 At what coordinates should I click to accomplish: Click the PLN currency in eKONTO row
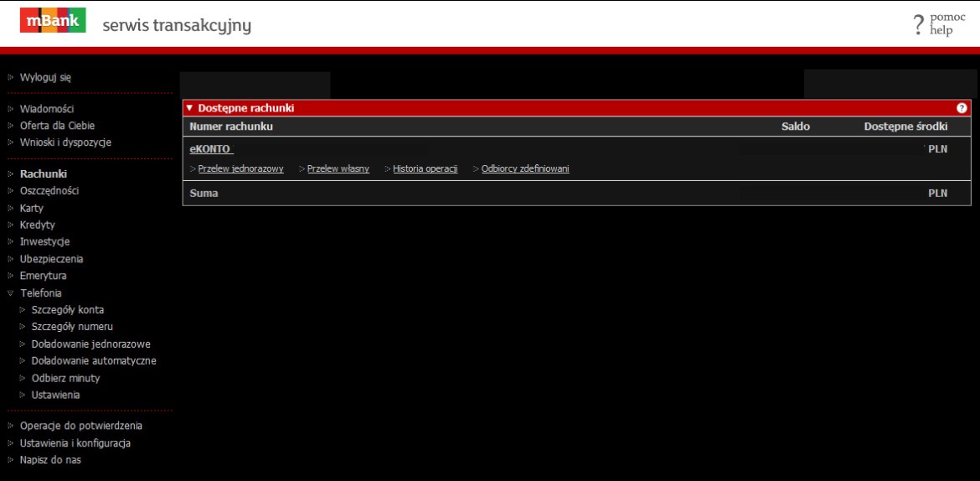pyautogui.click(x=937, y=149)
